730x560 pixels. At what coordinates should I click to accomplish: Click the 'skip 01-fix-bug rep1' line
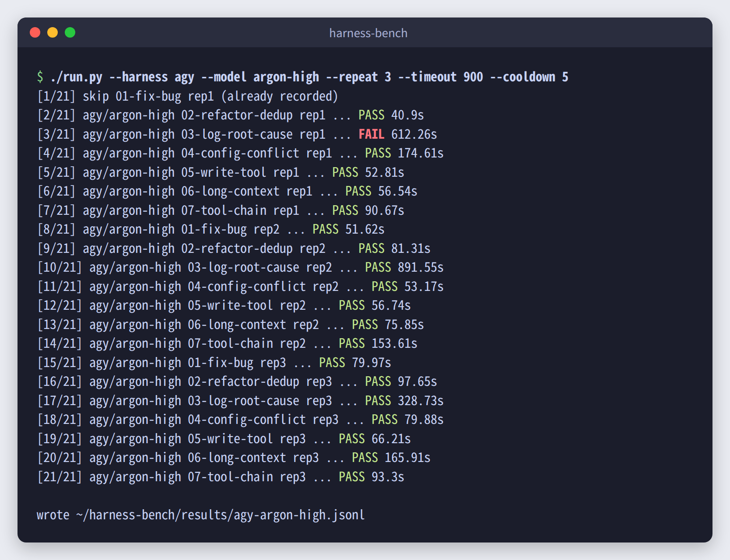187,96
